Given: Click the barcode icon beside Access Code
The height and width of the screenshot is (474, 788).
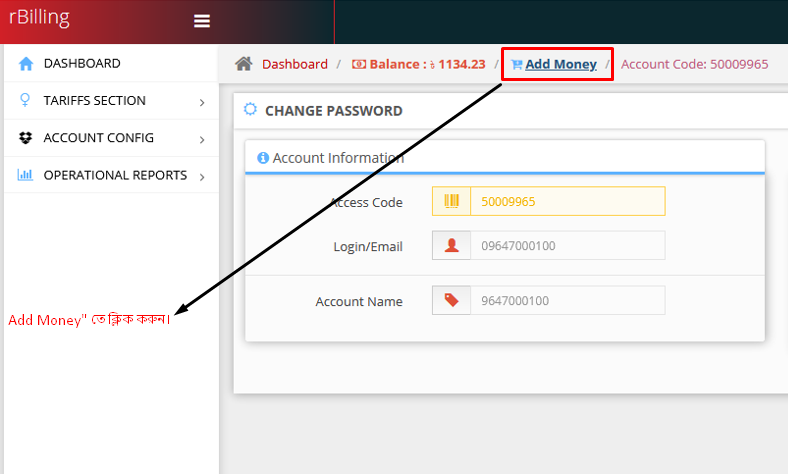Looking at the screenshot, I should (x=452, y=201).
